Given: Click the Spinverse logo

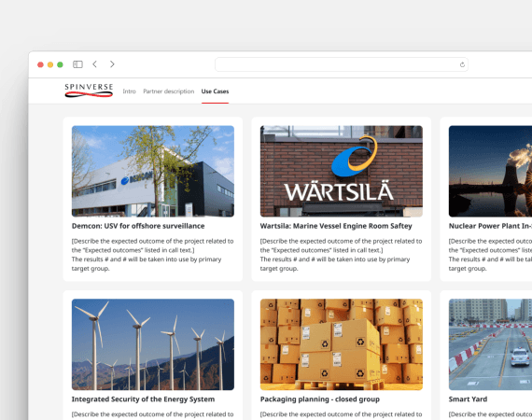Looking at the screenshot, I should click(x=89, y=91).
